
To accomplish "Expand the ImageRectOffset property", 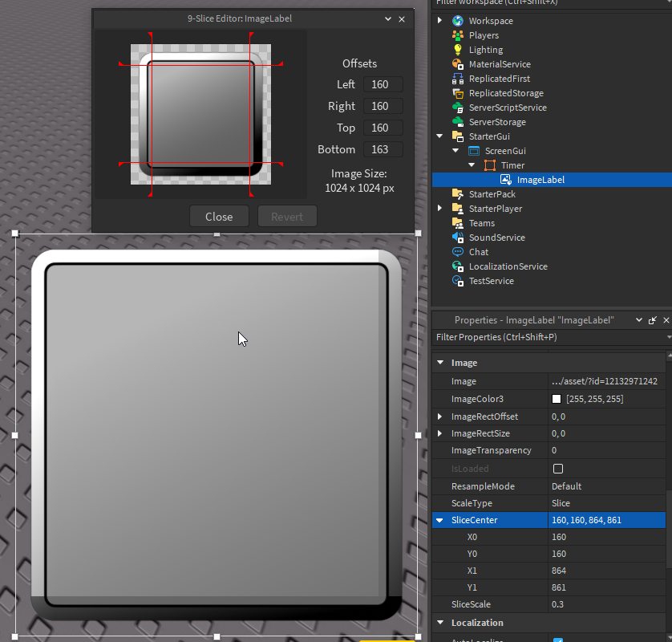I will coord(439,416).
